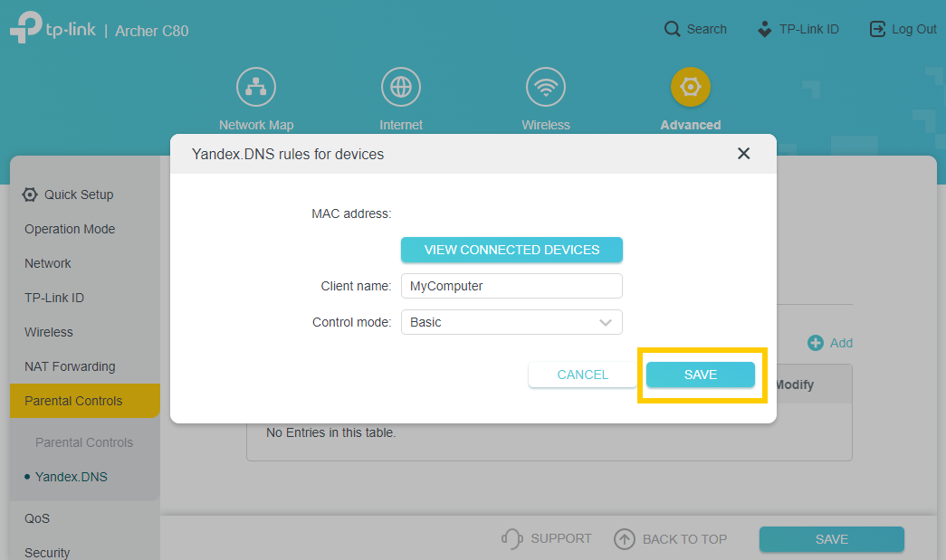Close the Yandex.DNS rules dialog
The image size is (946, 560).
tap(744, 154)
